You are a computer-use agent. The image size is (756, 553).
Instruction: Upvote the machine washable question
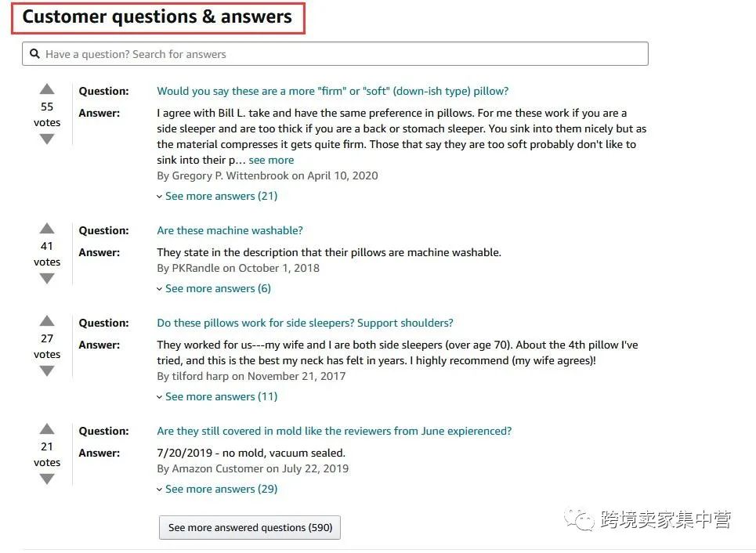46,229
